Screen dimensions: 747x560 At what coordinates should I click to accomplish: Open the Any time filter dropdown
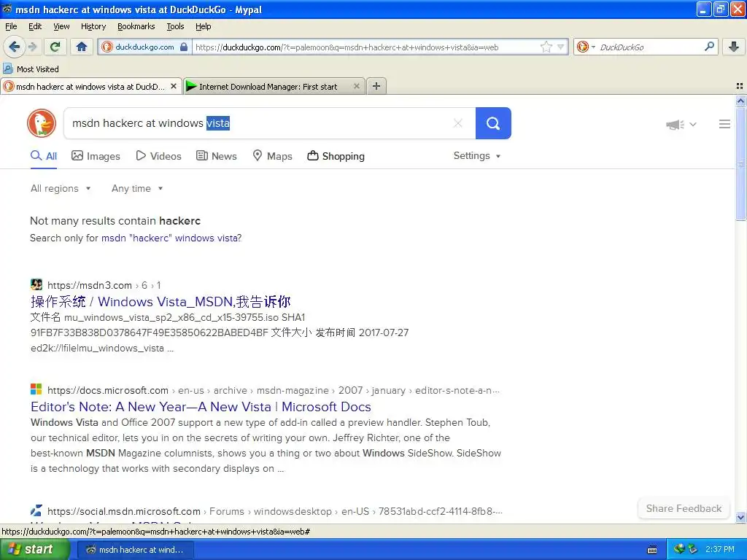click(x=137, y=189)
